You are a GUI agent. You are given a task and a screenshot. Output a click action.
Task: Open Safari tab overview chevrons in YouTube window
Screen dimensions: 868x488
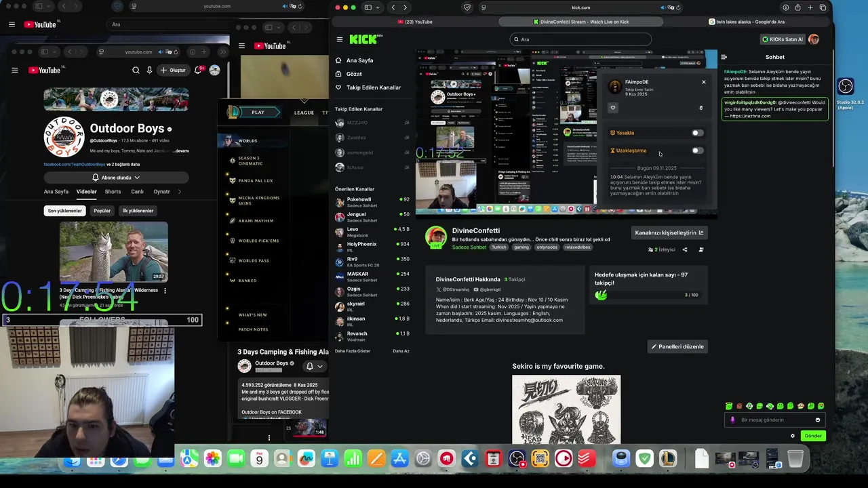point(222,52)
